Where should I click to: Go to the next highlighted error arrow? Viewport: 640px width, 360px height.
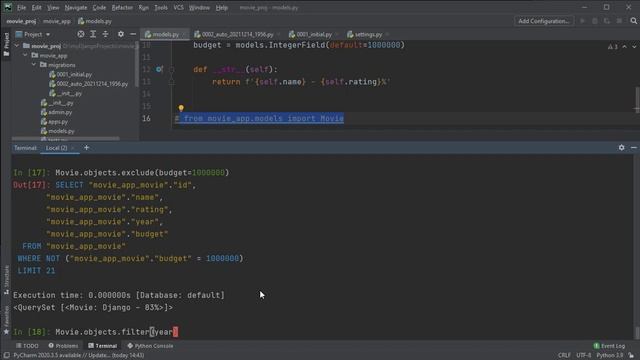634,47
